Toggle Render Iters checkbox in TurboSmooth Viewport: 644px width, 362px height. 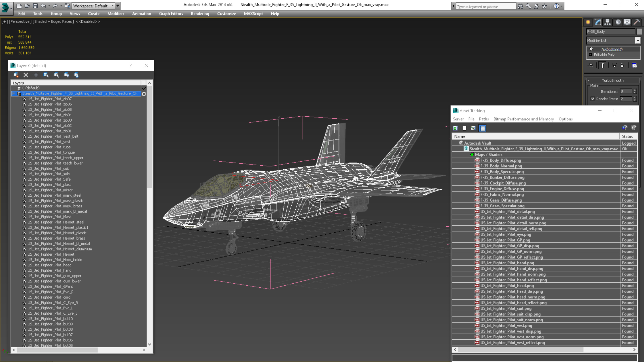pyautogui.click(x=593, y=99)
